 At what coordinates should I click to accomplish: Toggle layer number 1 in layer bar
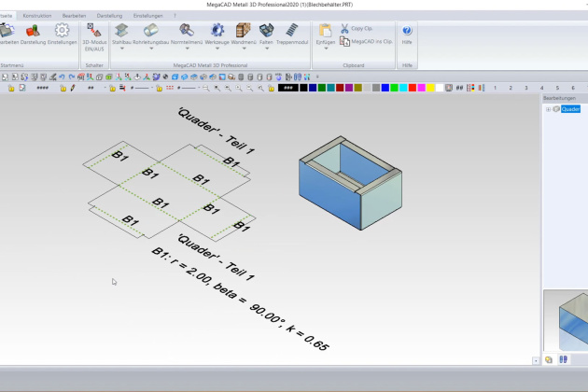pyautogui.click(x=495, y=88)
